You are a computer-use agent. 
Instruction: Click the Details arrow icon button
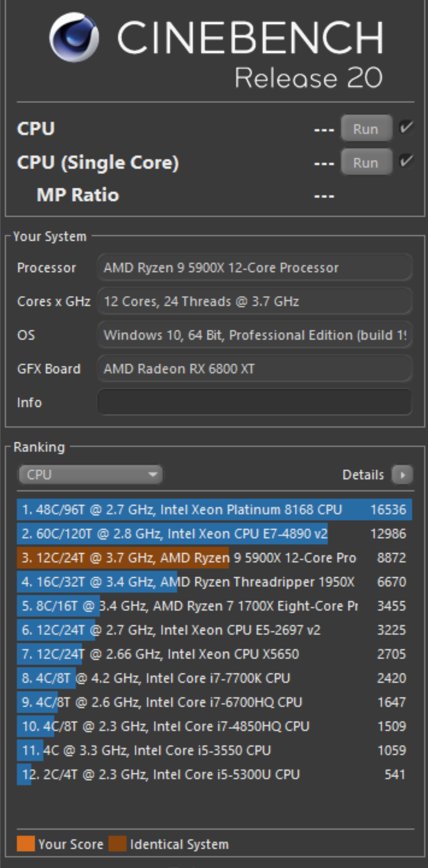coord(402,475)
